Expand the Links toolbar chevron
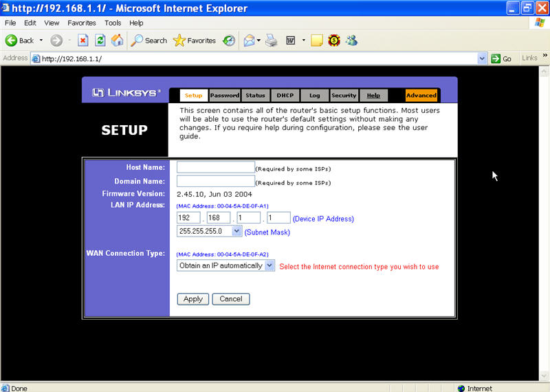 (x=544, y=56)
